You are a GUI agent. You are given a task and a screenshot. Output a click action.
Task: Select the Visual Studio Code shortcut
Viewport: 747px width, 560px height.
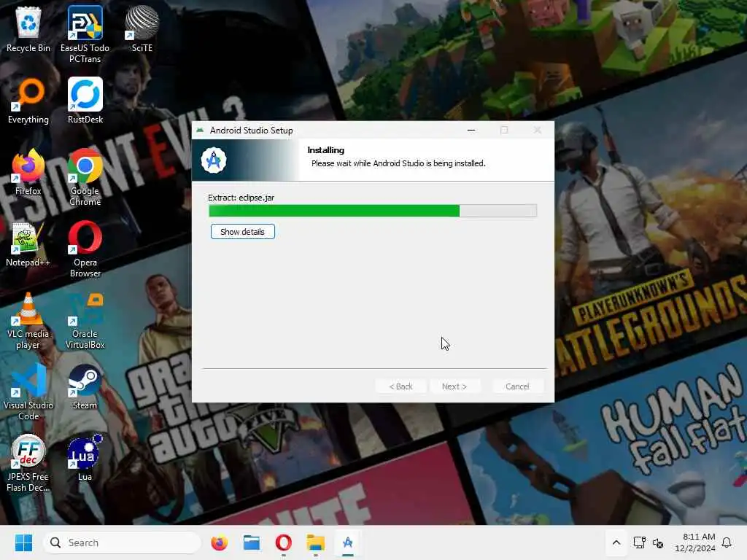tap(28, 392)
